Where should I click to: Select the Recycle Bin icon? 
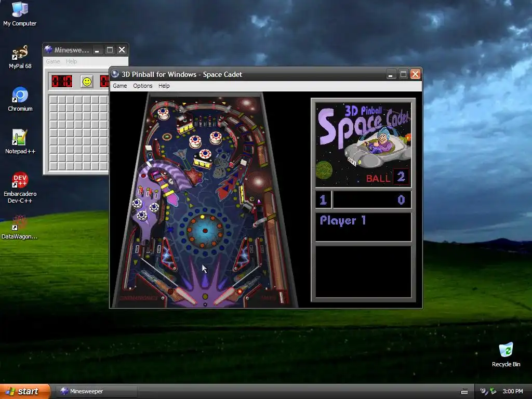click(x=506, y=354)
